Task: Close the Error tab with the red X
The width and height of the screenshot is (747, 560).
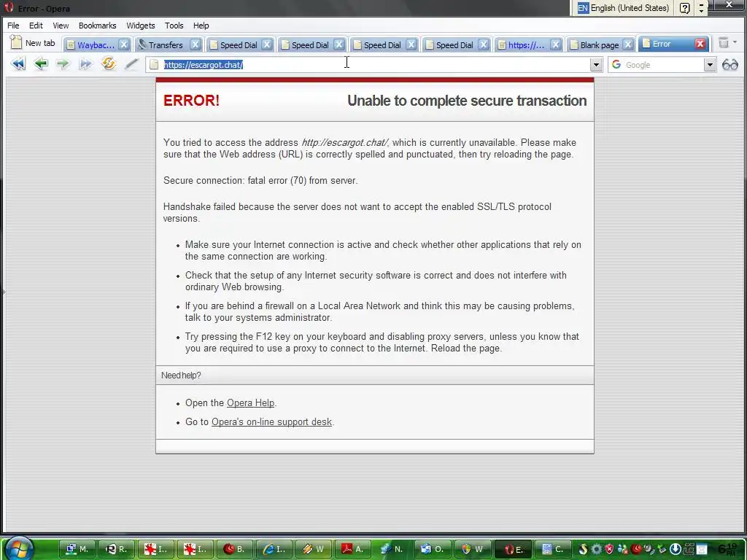Action: pos(700,44)
